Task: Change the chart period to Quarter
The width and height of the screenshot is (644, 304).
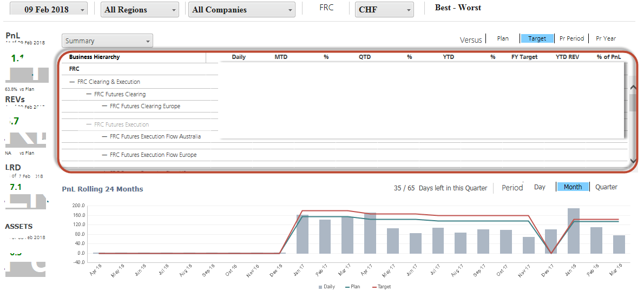Action: pos(606,187)
